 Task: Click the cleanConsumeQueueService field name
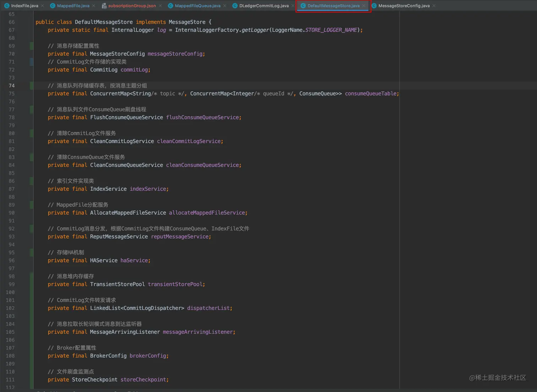pyautogui.click(x=202, y=165)
